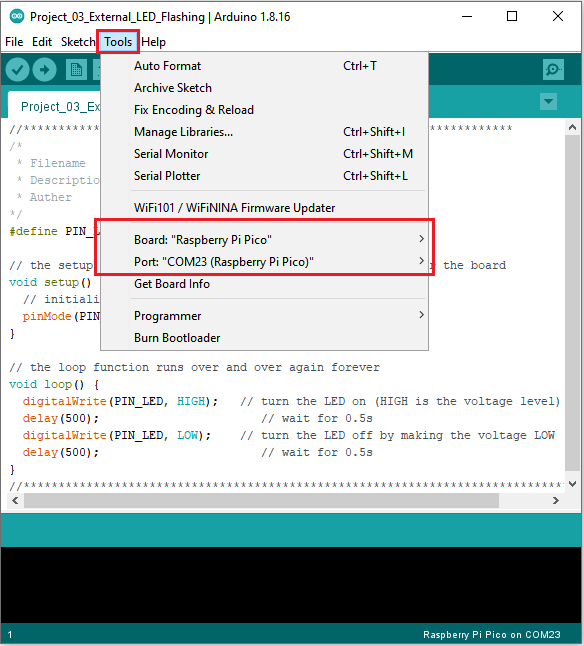Open Manage Libraries...
The width and height of the screenshot is (584, 646).
coord(265,132)
